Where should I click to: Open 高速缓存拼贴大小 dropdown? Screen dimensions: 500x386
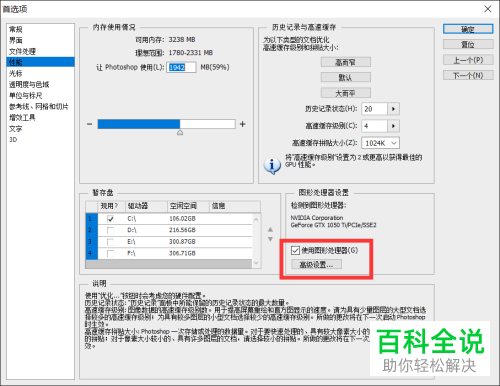pyautogui.click(x=380, y=143)
